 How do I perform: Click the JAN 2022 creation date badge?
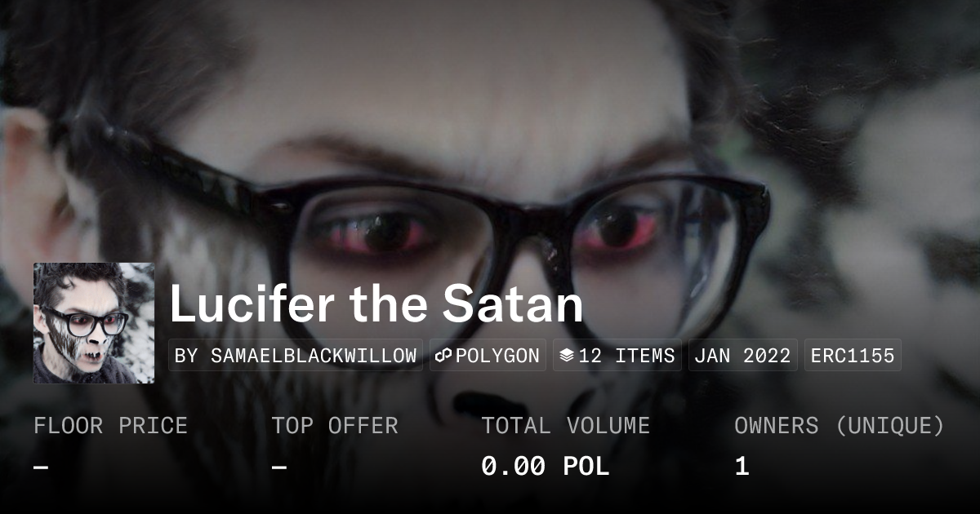743,356
